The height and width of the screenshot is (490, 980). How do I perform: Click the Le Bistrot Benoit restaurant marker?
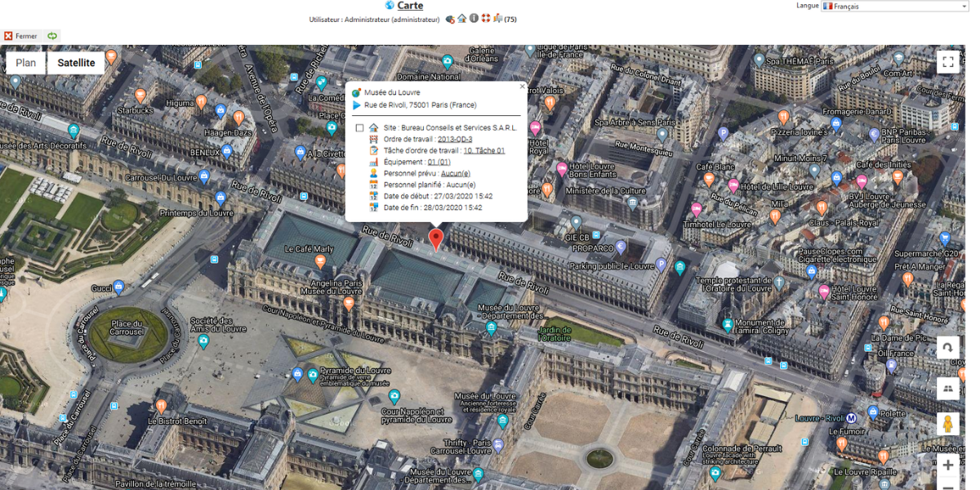(x=161, y=406)
